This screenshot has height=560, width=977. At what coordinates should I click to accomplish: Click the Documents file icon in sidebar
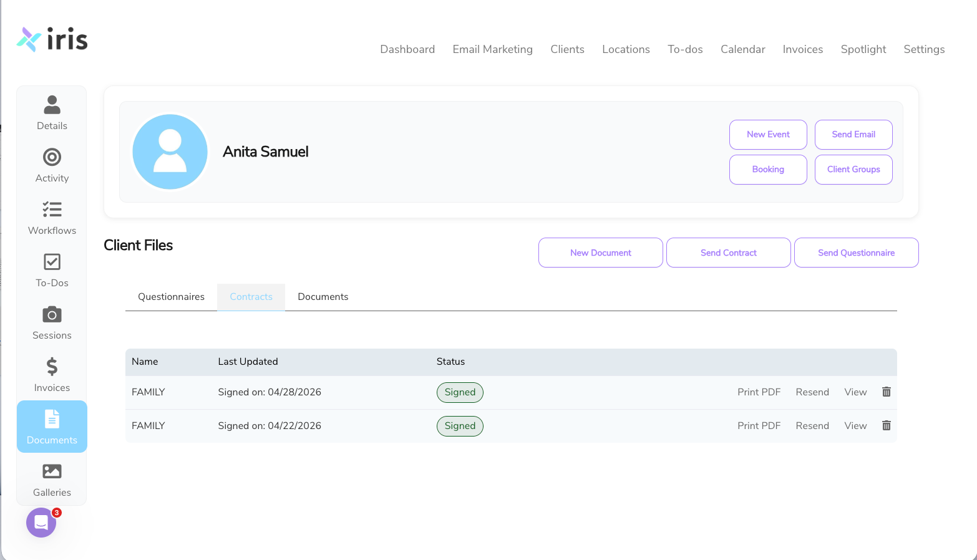click(x=52, y=418)
